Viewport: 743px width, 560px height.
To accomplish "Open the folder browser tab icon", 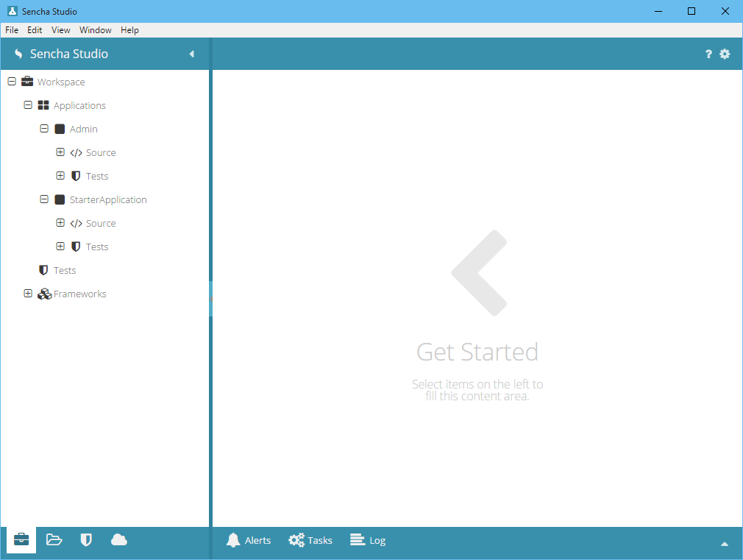I will click(54, 539).
